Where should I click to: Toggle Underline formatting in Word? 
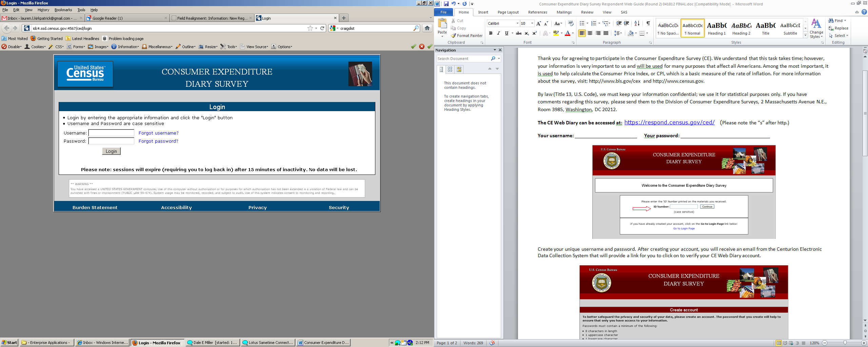tap(507, 33)
